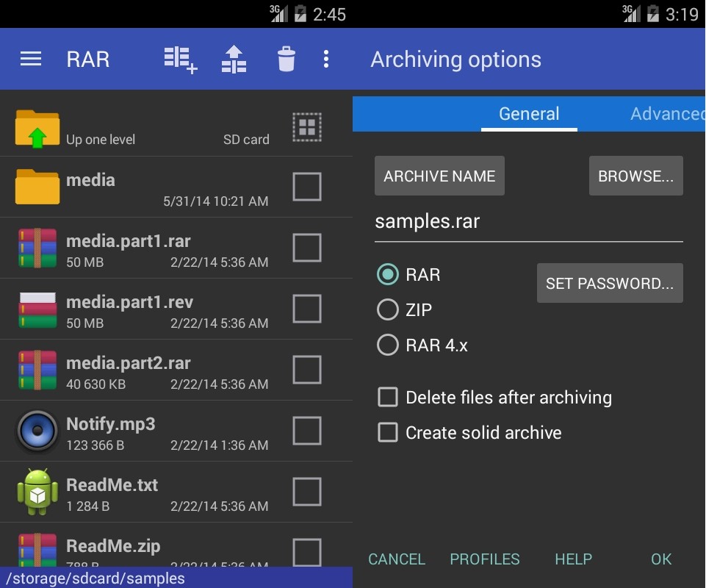The height and width of the screenshot is (588, 706).
Task: Open the media folder
Action: pyautogui.click(x=37, y=187)
